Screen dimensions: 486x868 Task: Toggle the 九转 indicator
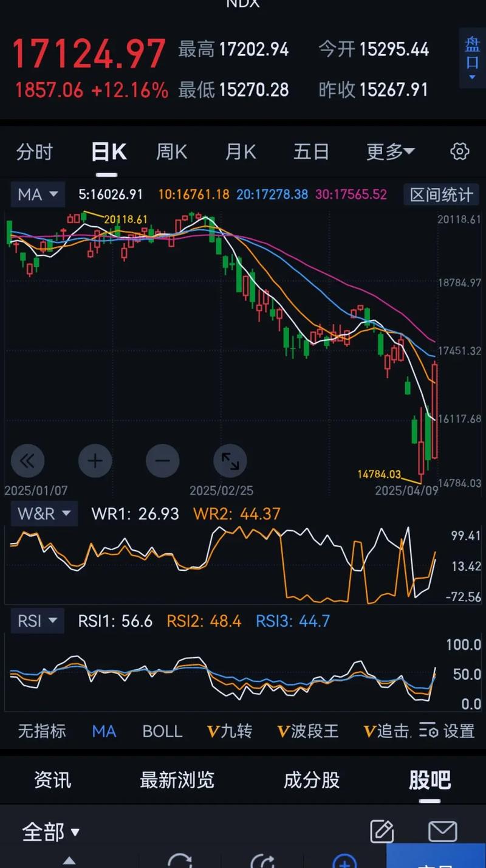tap(230, 731)
